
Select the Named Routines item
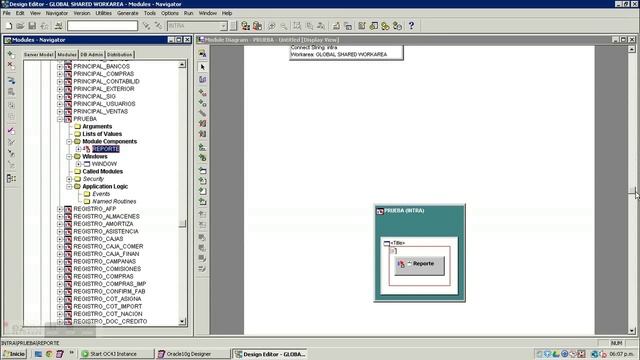(x=114, y=202)
